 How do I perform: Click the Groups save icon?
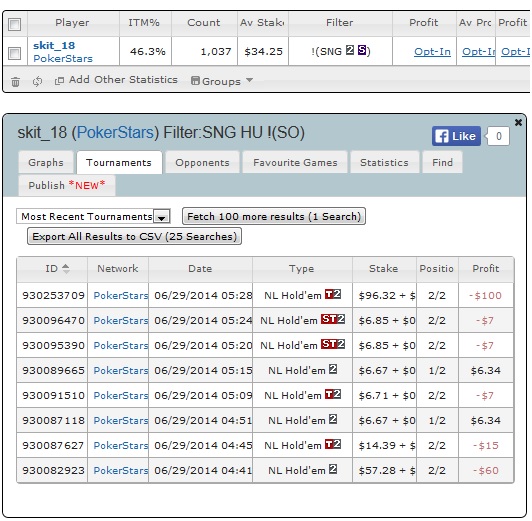(x=195, y=80)
